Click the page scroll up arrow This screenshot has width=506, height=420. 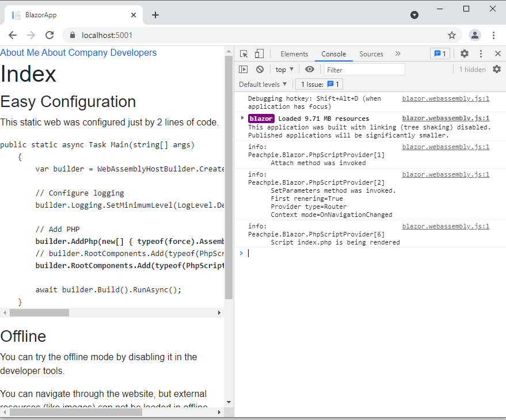point(229,51)
